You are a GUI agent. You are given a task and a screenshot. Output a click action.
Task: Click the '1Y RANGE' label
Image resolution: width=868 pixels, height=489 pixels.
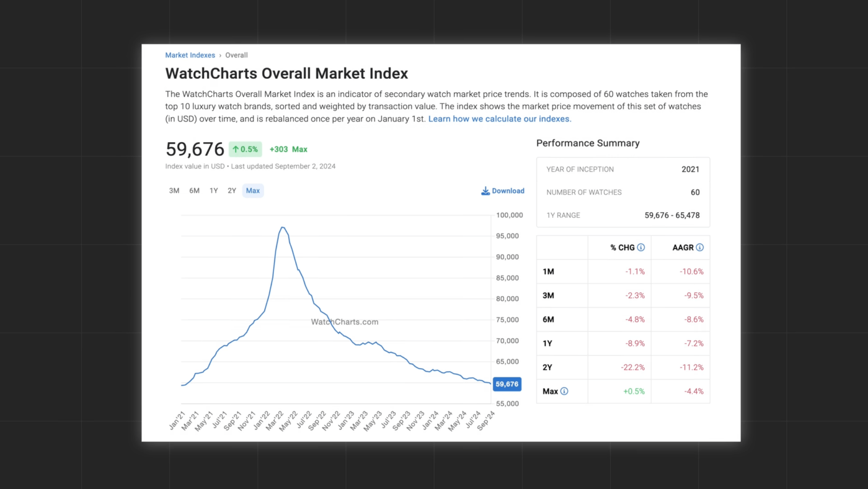564,215
